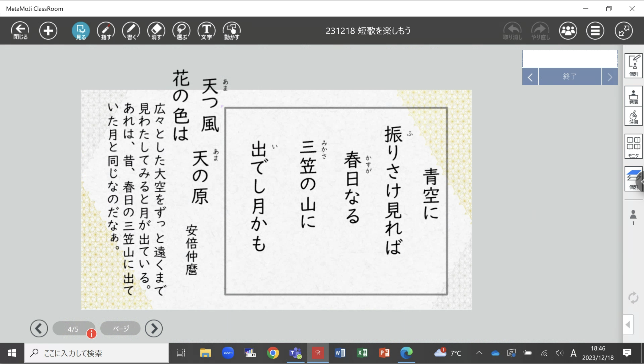Open the ページ page list button
Viewport: 644px width, 364px height.
pos(121,328)
